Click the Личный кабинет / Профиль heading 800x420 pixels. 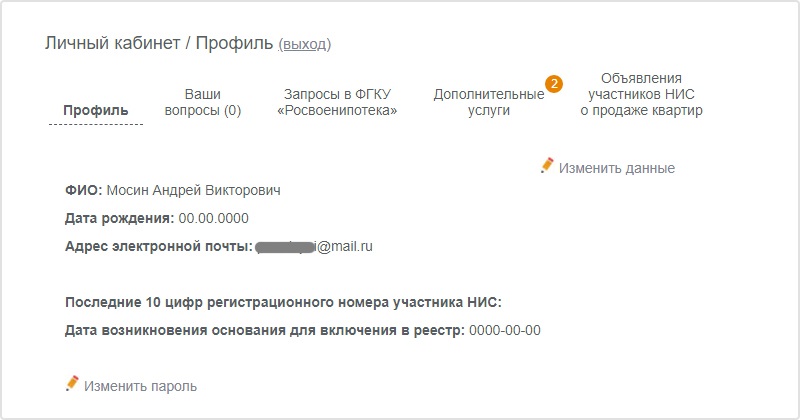[159, 43]
